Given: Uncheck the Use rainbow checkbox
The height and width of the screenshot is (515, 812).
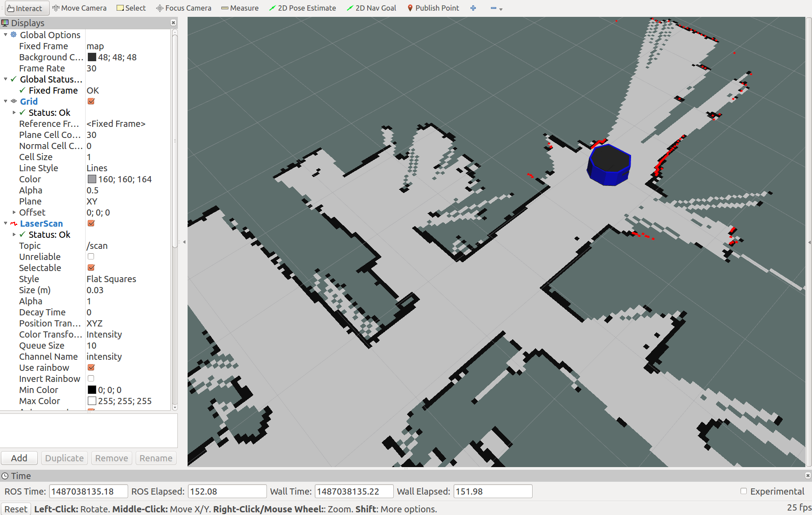Looking at the screenshot, I should (91, 367).
